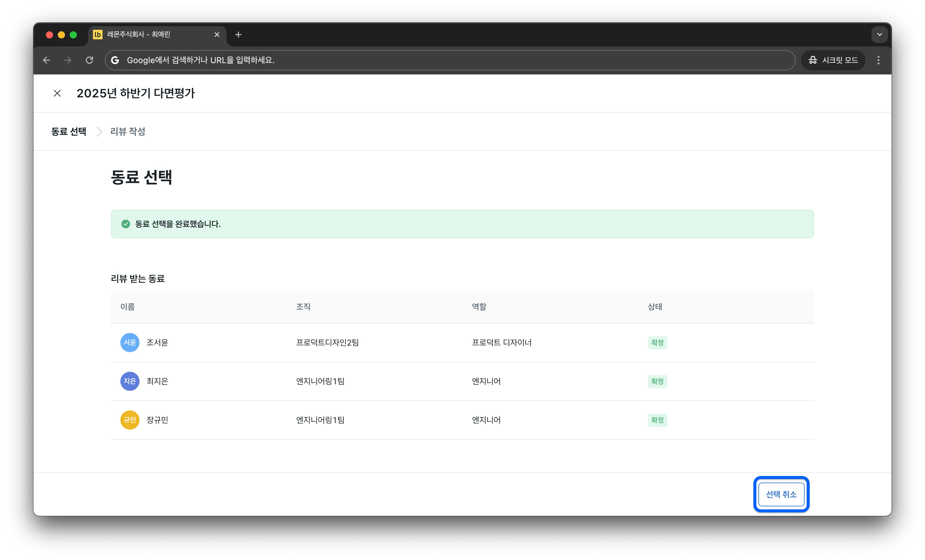Click the 지은 avatar
Image resolution: width=925 pixels, height=560 pixels.
pos(130,381)
